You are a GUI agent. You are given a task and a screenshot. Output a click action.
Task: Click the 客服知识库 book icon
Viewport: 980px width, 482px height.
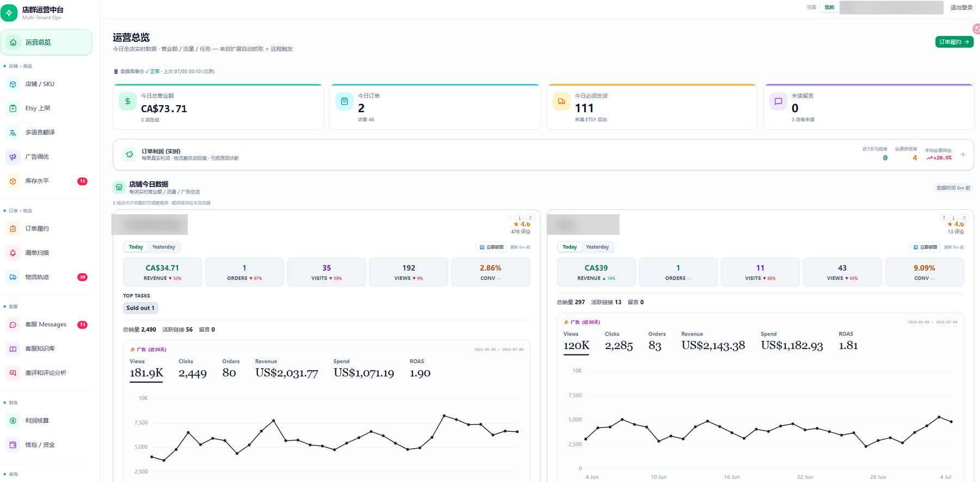pos(13,349)
